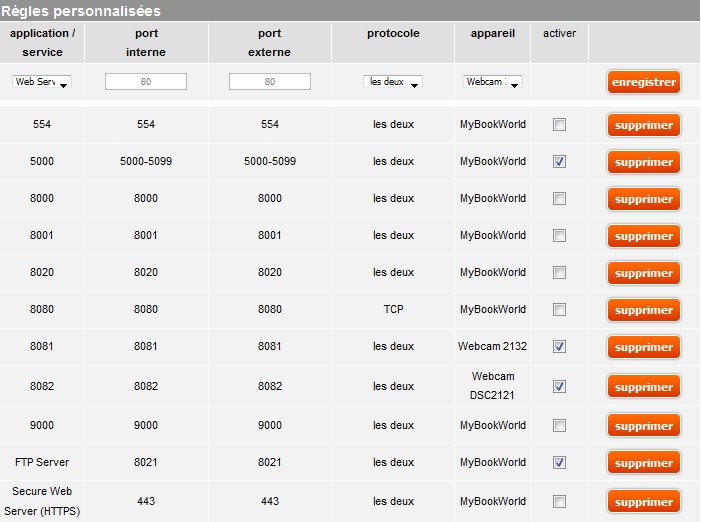Enable the Secure Web Server rule checkbox
Screen dimensions: 701x522
click(559, 501)
